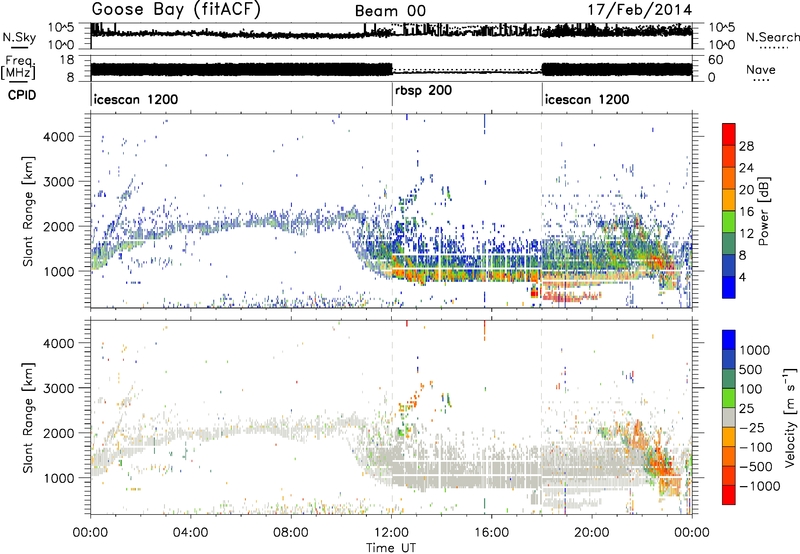Click the '1000' tick on velocity colorbar

coord(755,350)
